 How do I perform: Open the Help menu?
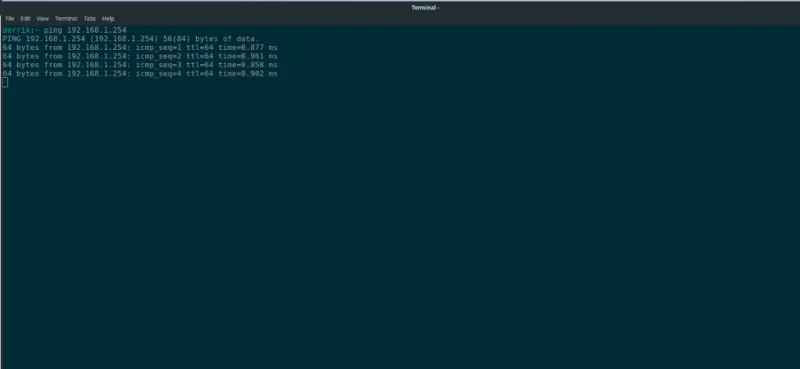point(108,18)
